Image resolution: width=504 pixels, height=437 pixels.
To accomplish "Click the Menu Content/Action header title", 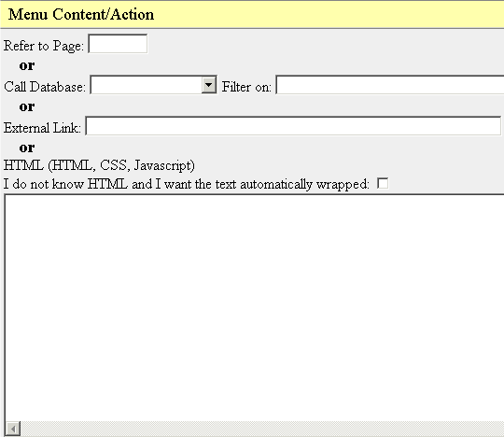I will pyautogui.click(x=81, y=14).
